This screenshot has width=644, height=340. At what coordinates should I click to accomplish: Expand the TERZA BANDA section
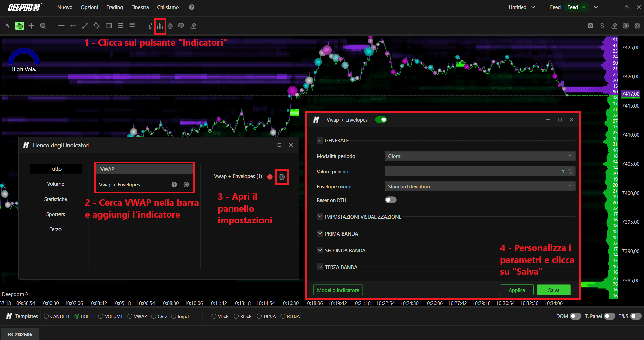pos(320,267)
